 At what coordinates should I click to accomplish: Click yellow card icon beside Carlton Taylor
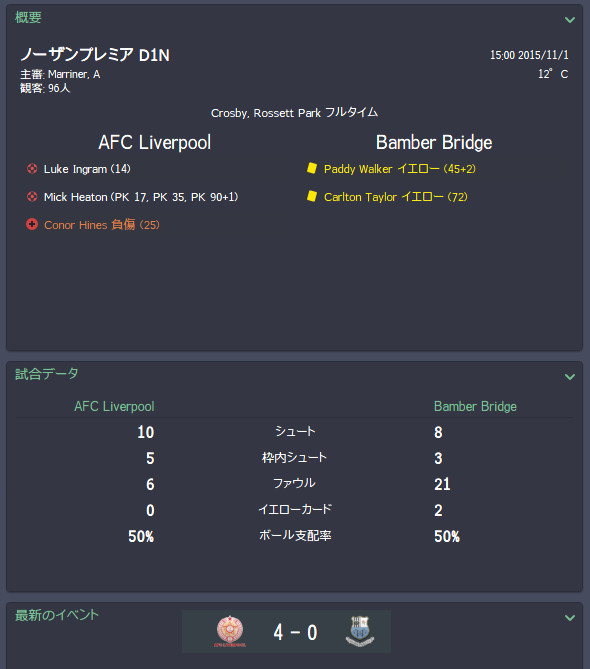tap(312, 196)
